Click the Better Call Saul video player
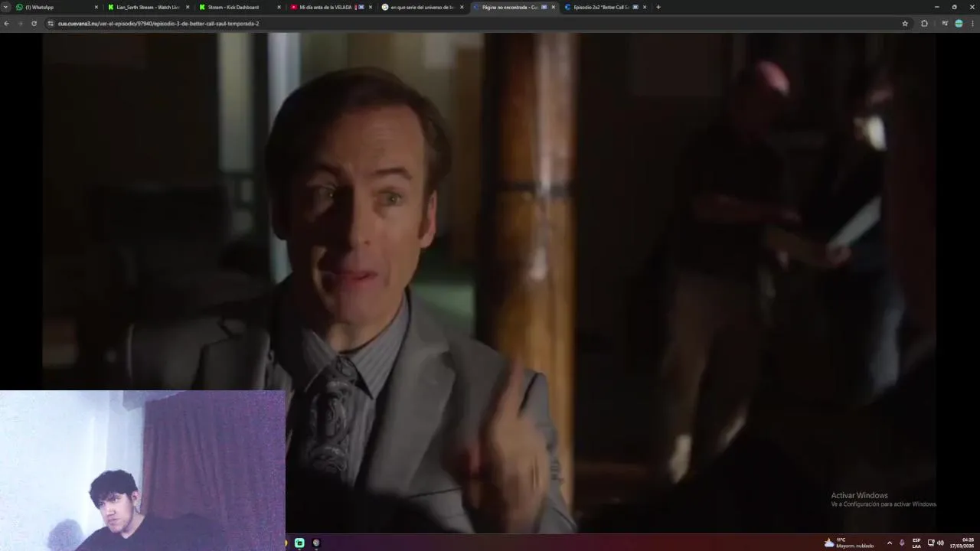The image size is (980, 551). click(490, 283)
